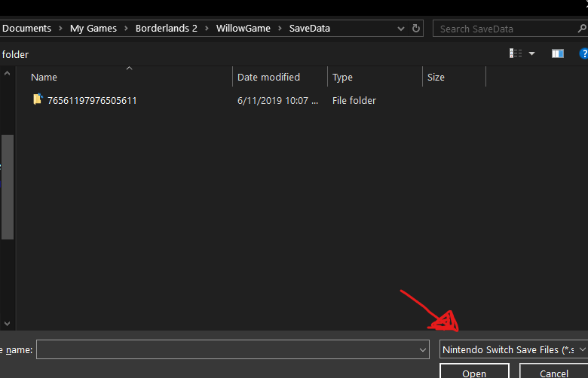Go to Documents in breadcrumb path

26,28
